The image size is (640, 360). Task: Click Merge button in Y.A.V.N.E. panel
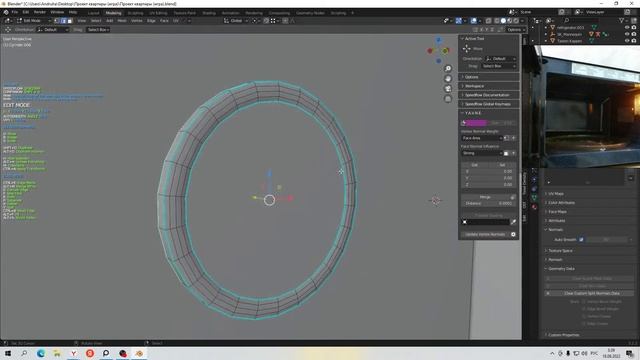click(485, 197)
